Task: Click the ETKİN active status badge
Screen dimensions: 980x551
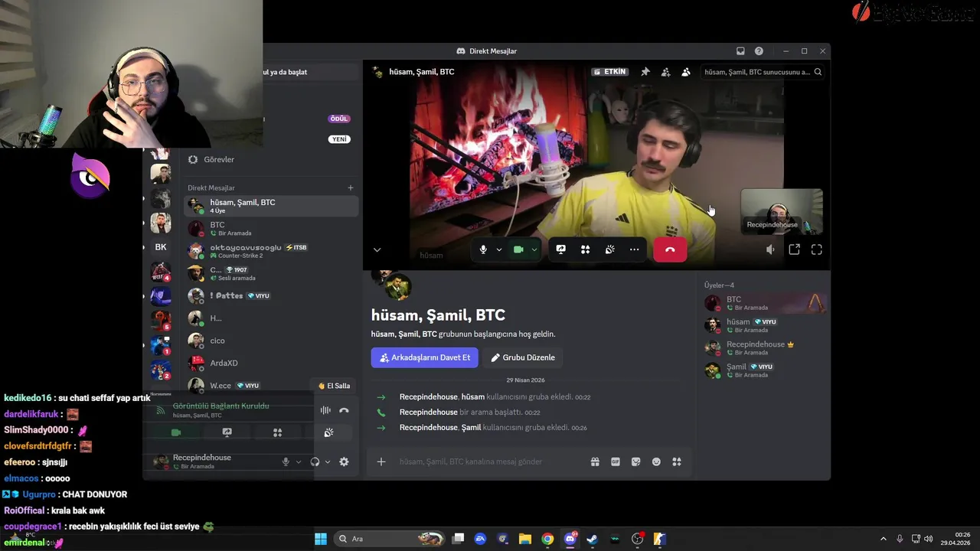Action: pyautogui.click(x=610, y=72)
